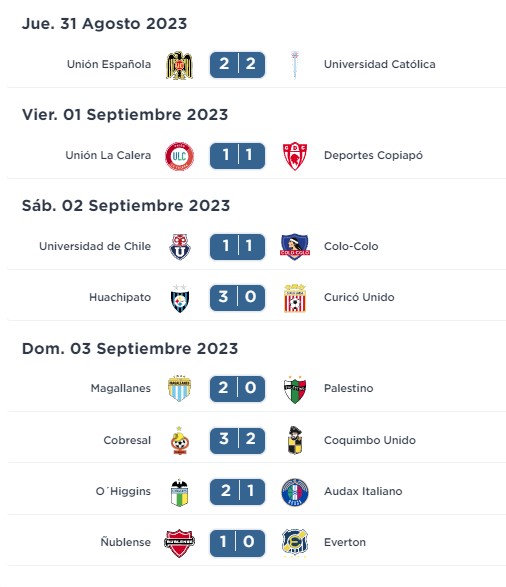Image resolution: width=506 pixels, height=587 pixels.
Task: Click the O'Higgins team name
Action: (x=123, y=491)
